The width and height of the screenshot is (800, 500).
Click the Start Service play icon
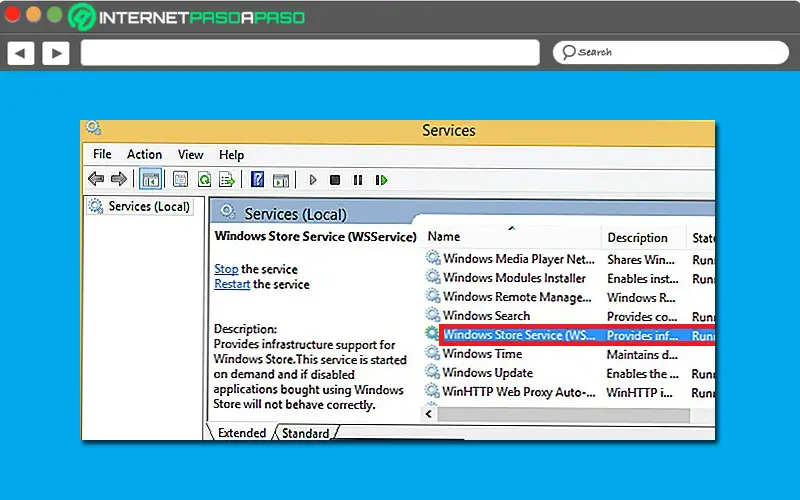coord(313,180)
